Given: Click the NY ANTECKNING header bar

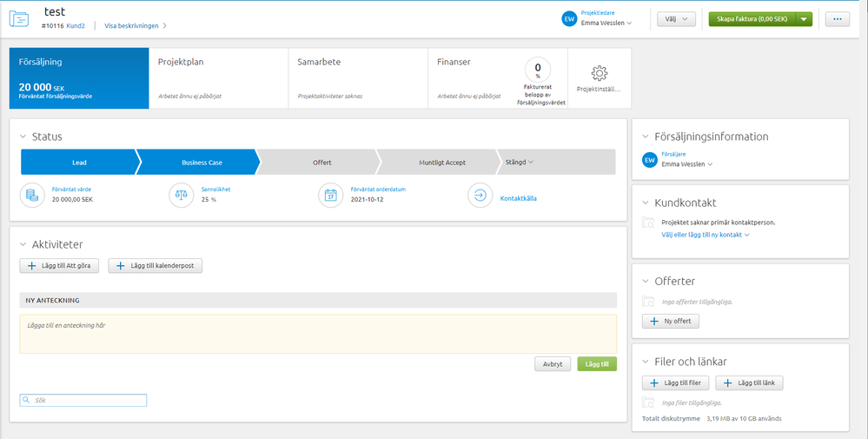Looking at the screenshot, I should (x=318, y=300).
